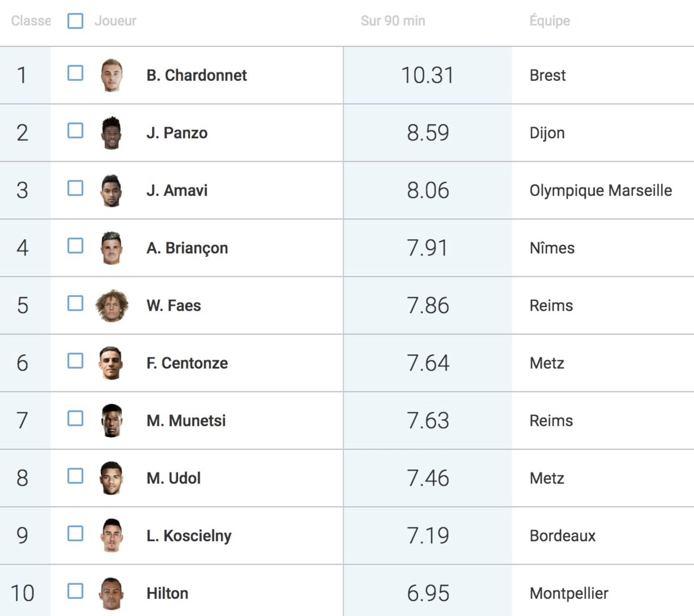Sort by the Sur 90 min column
This screenshot has width=694, height=616.
393,21
